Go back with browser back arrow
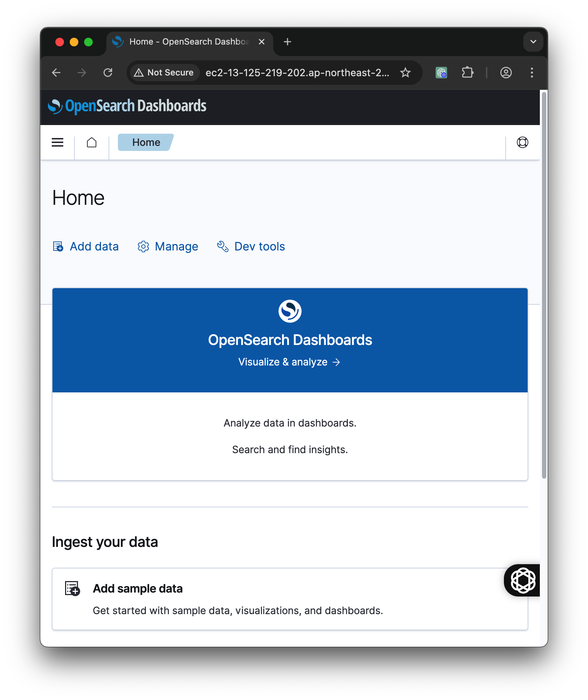Image resolution: width=588 pixels, height=700 pixels. (x=56, y=73)
